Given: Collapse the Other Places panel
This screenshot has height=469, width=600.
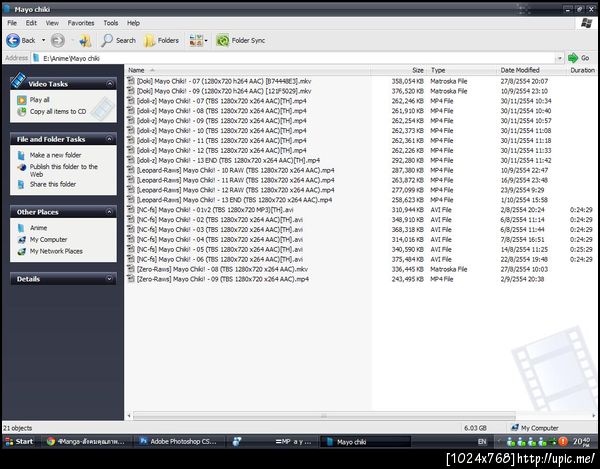Looking at the screenshot, I should coord(109,212).
